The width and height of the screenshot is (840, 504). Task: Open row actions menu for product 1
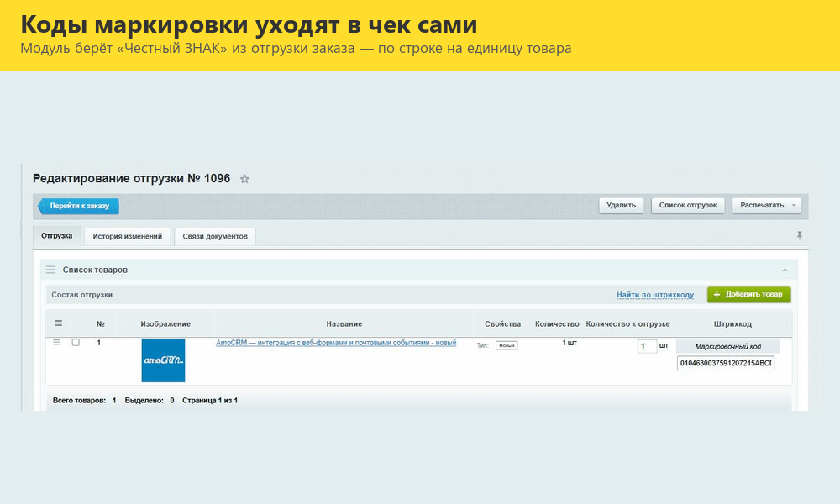[x=57, y=342]
